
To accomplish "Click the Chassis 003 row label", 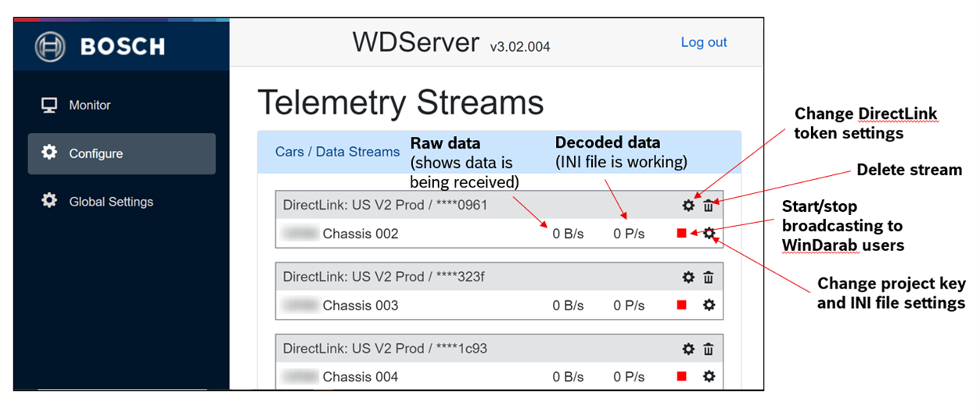I will pyautogui.click(x=361, y=305).
